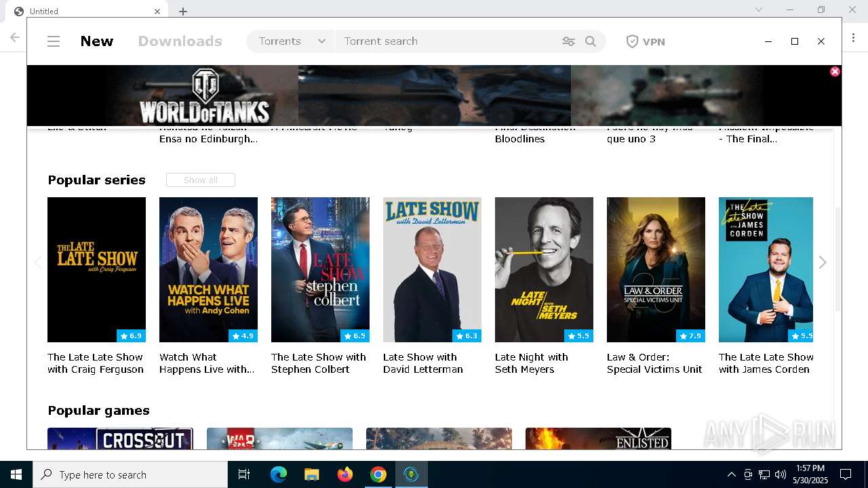Image resolution: width=868 pixels, height=488 pixels.
Task: Open the notifications action center
Action: [846, 474]
